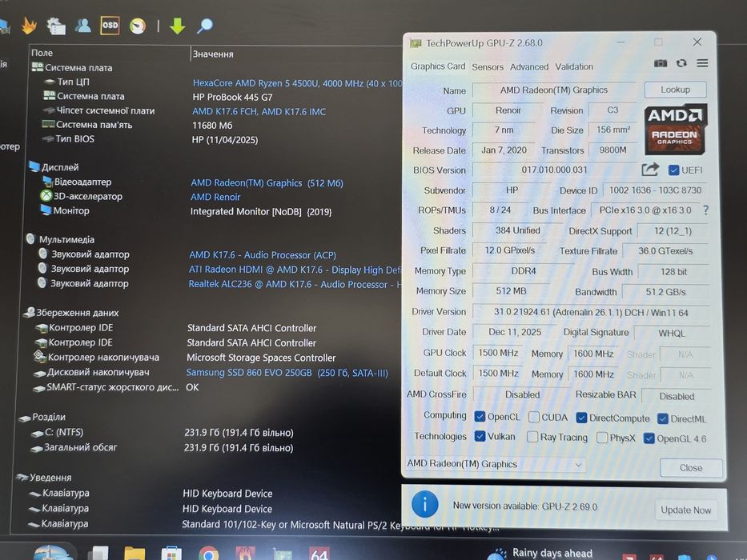
Task: Click the AMD Radeon Graphics logo
Action: click(676, 130)
